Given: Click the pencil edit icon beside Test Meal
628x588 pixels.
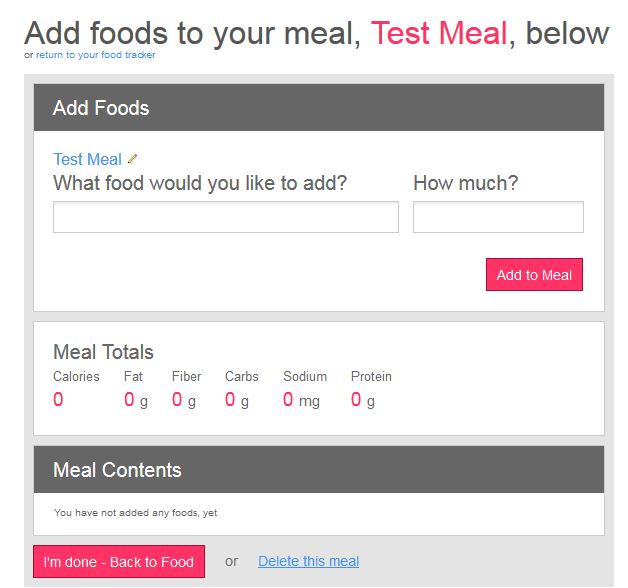Looking at the screenshot, I should point(132,159).
